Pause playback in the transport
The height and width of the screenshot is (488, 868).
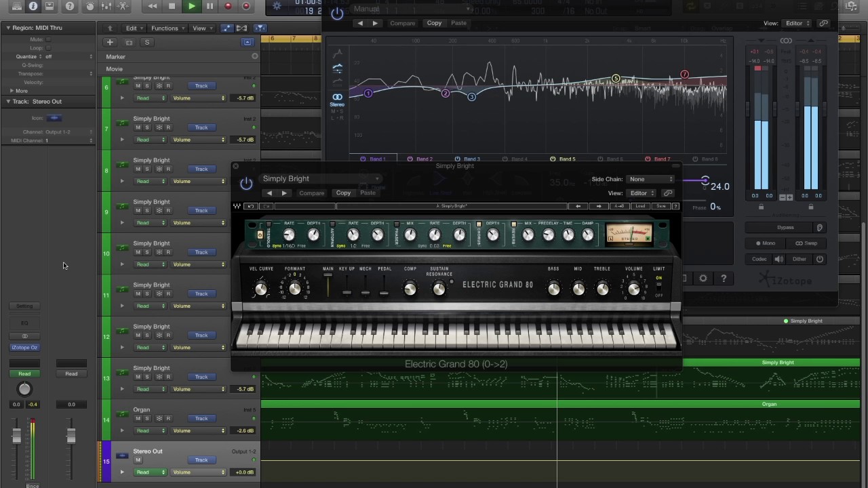[x=210, y=6]
